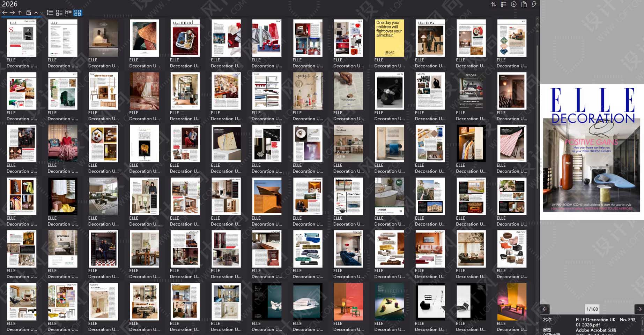The height and width of the screenshot is (335, 644).
Task: Collapse the address bar with the up chevron
Action: 36,13
